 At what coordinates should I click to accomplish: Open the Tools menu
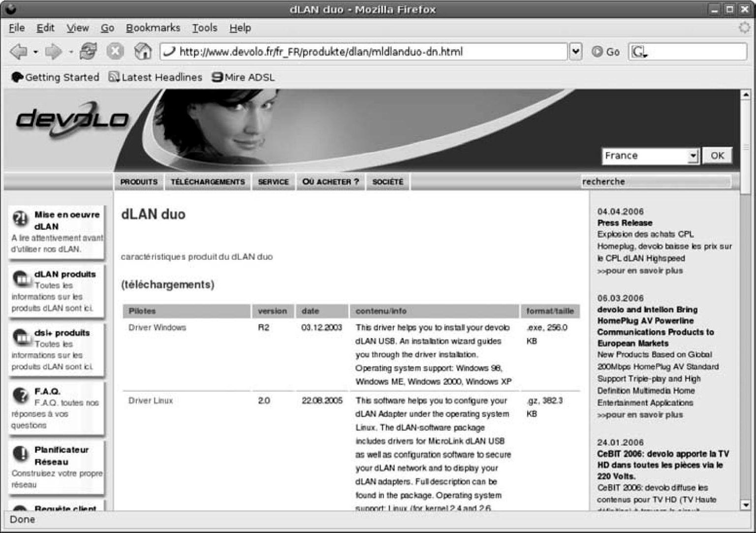205,28
